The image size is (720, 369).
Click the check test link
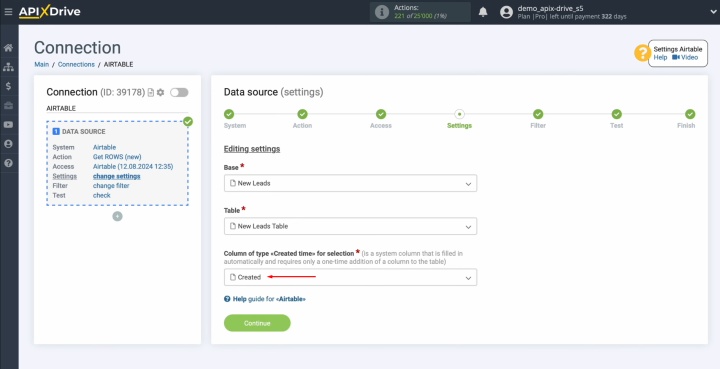click(x=101, y=196)
